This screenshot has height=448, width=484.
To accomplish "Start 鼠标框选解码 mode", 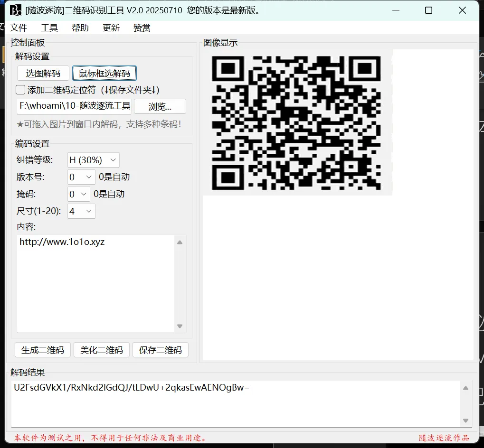I will click(104, 73).
